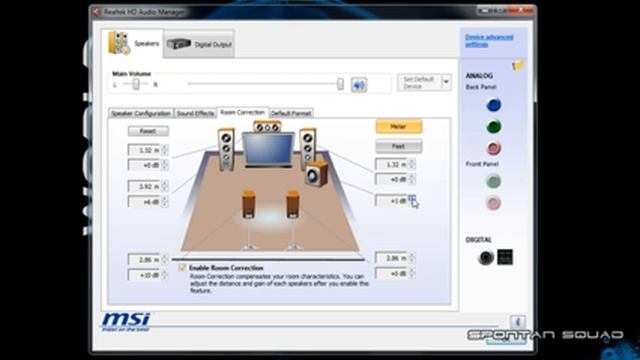Screen dimensions: 640x360
Task: Open the Default Format tab
Action: (x=291, y=113)
